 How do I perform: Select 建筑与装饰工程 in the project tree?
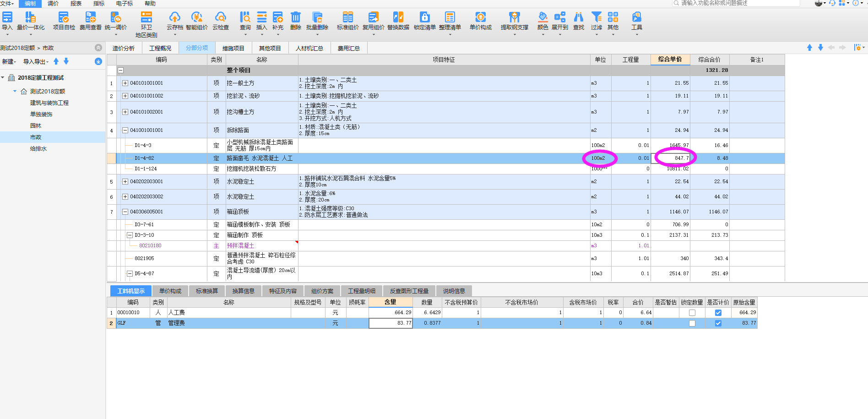coord(49,103)
